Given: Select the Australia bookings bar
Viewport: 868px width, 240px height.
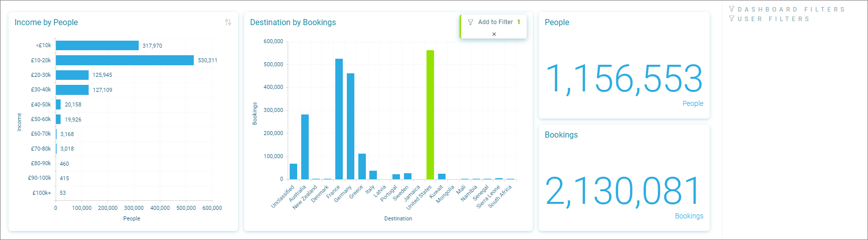Looking at the screenshot, I should (x=305, y=147).
